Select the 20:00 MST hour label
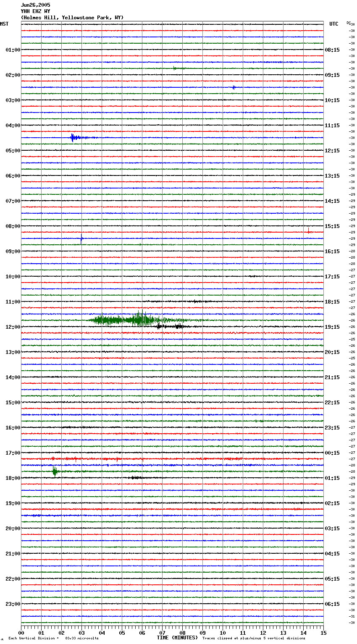The width and height of the screenshot is (357, 644). [13, 529]
